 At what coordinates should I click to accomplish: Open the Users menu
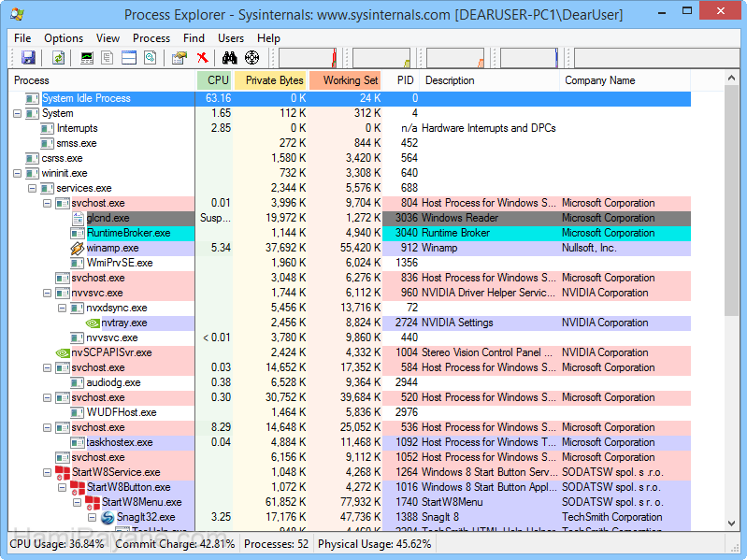(x=231, y=38)
